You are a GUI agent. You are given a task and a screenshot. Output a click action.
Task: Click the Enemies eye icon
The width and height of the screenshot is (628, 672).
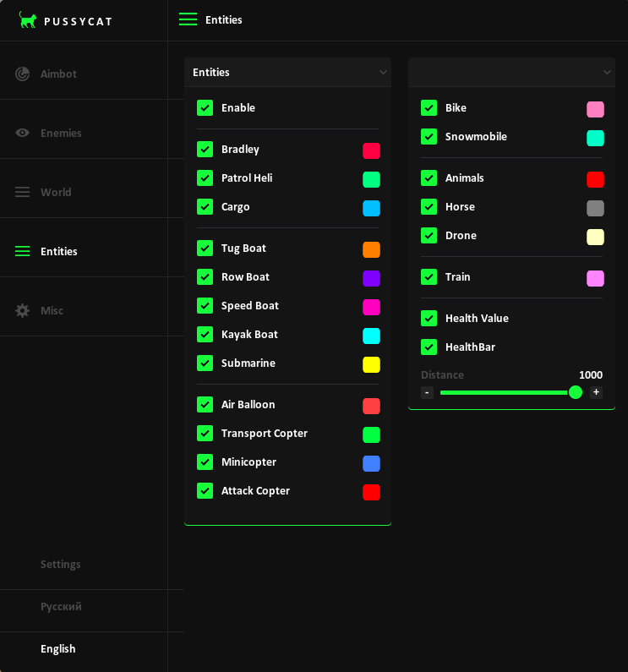click(x=23, y=133)
